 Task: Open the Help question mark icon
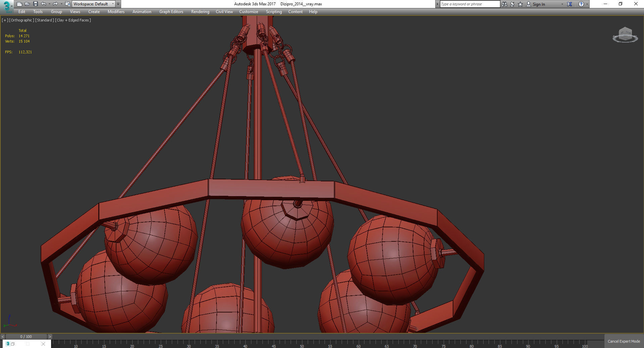click(581, 4)
